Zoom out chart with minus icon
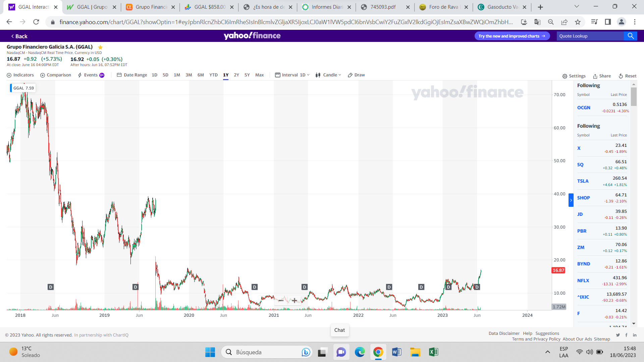Screen dimensions: 644x362 281,301
